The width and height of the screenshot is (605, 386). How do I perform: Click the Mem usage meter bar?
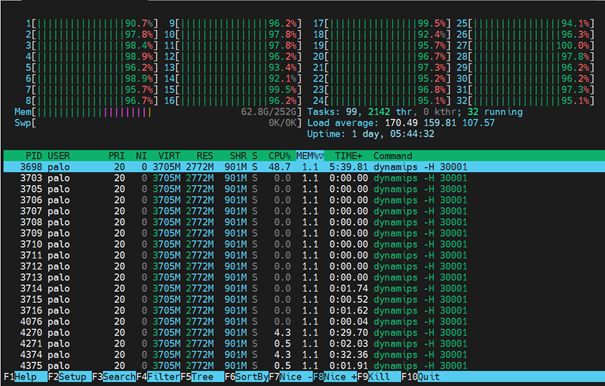click(158, 112)
